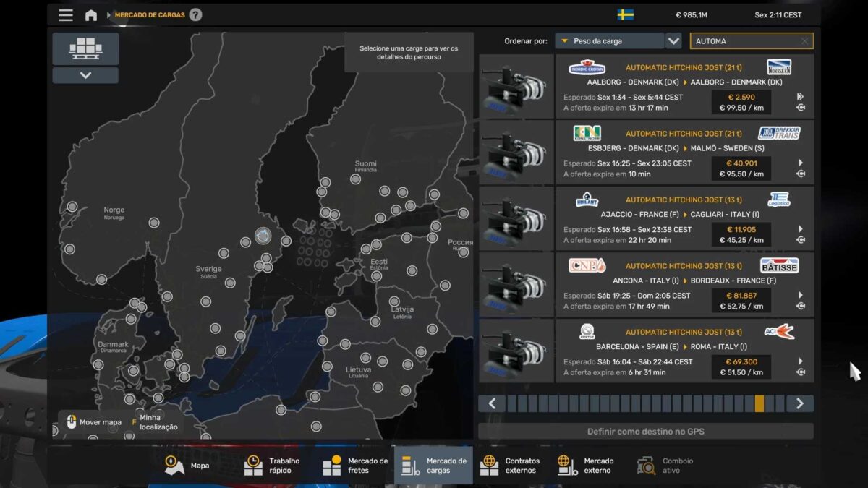Image resolution: width=868 pixels, height=488 pixels.
Task: Select the Aalborg to Aalborg cargo offer
Action: (x=684, y=87)
